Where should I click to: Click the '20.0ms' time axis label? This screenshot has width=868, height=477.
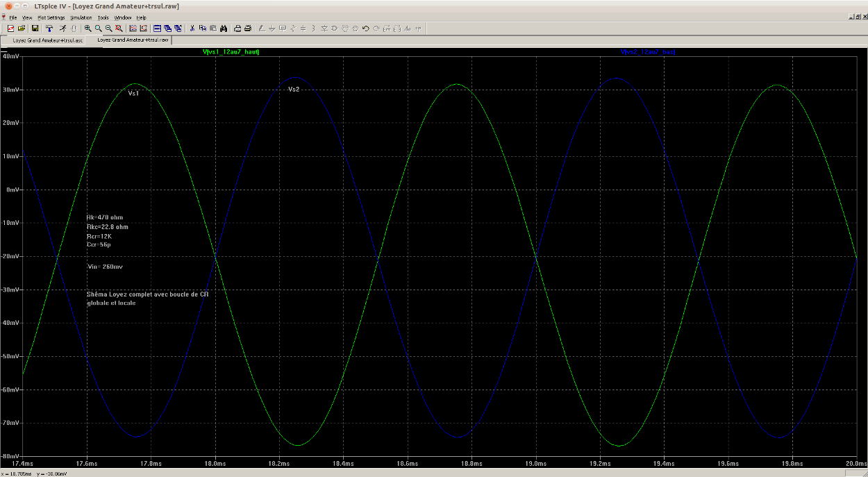[856, 463]
